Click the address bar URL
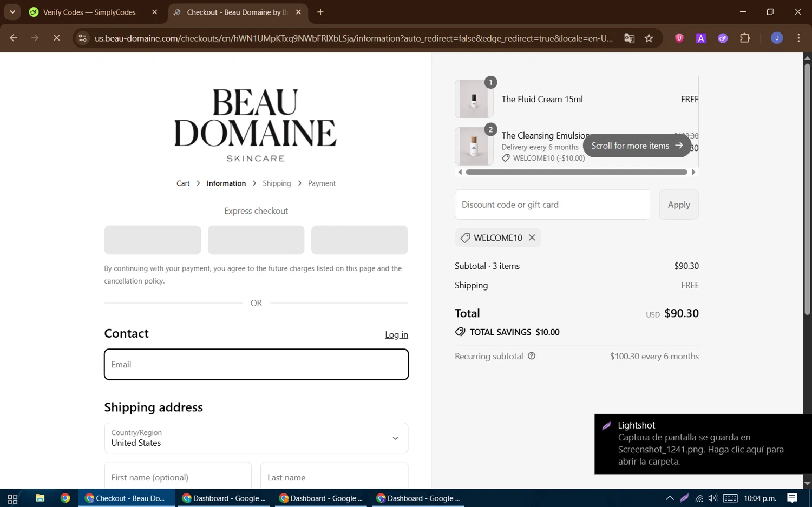 click(353, 38)
